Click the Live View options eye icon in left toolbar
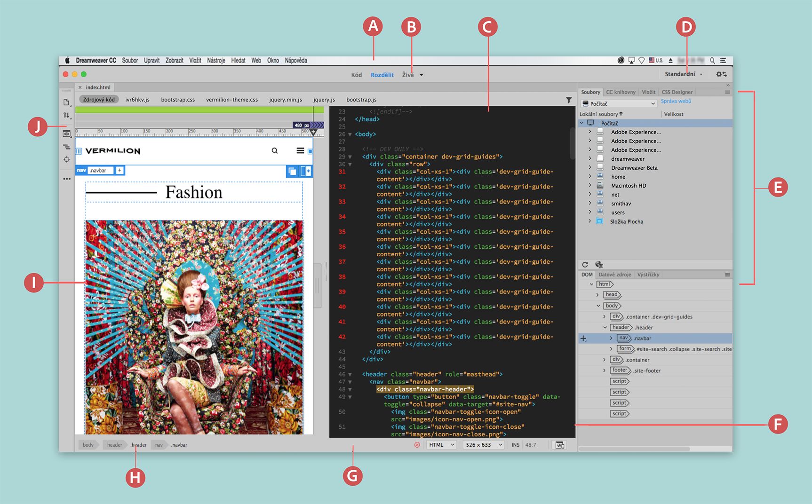Image resolution: width=812 pixels, height=504 pixels. coord(66,134)
